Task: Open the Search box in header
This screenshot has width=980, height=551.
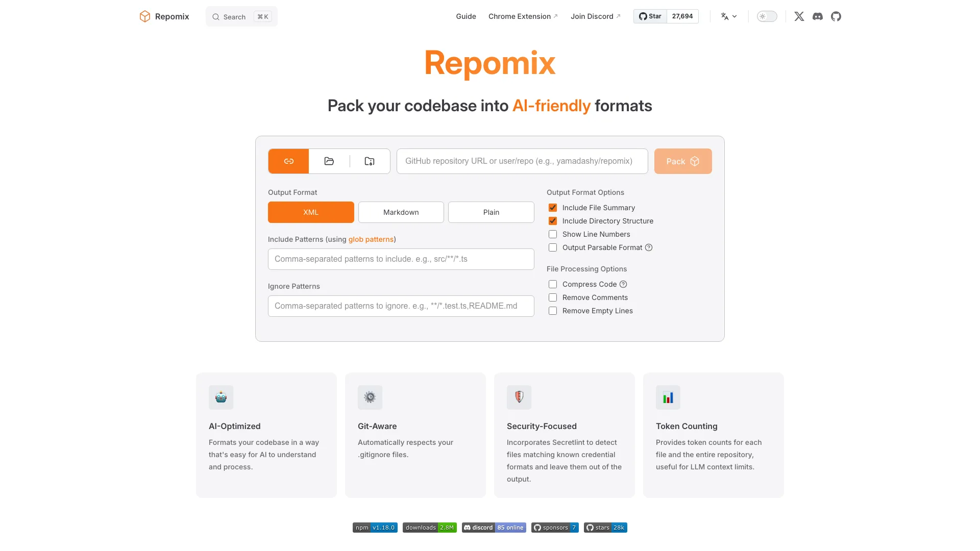Action: (x=241, y=16)
